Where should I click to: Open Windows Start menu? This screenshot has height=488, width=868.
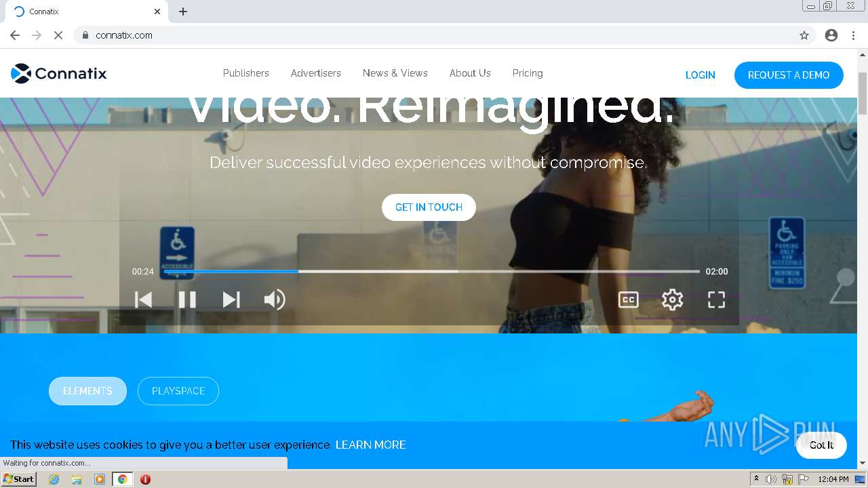pos(18,479)
